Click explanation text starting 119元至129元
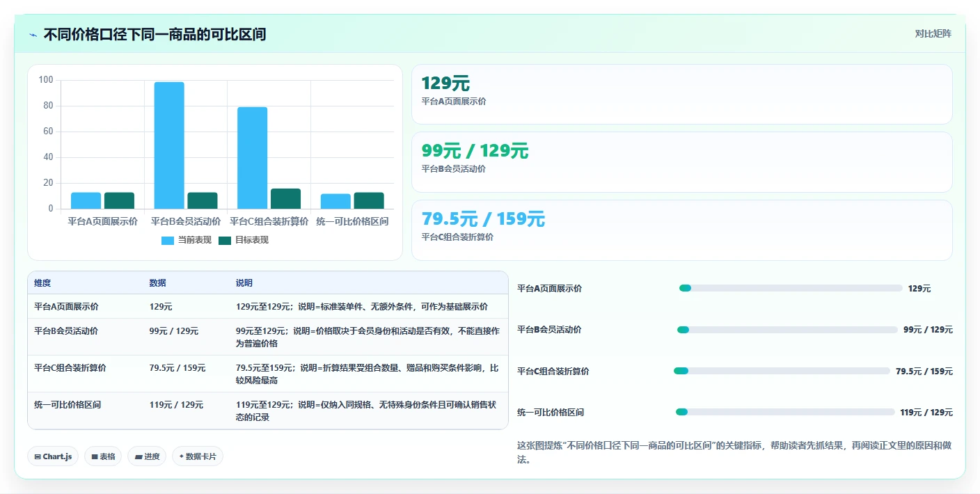 coord(367,411)
